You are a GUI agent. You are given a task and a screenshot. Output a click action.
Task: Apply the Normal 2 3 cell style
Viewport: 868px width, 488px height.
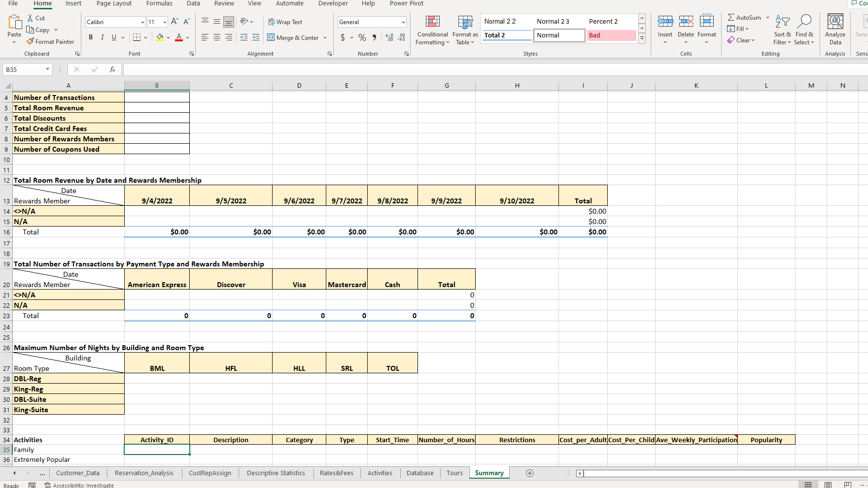pyautogui.click(x=559, y=21)
